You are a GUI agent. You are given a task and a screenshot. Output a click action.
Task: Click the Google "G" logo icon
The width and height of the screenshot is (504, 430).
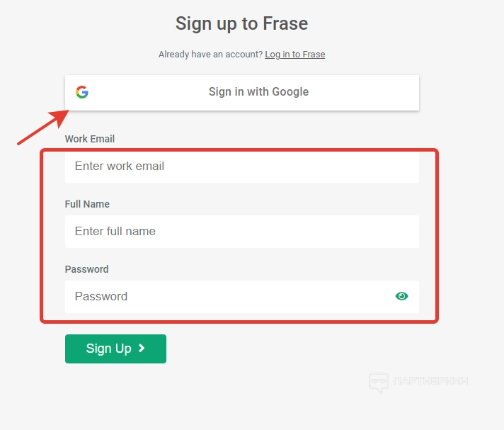[x=82, y=92]
